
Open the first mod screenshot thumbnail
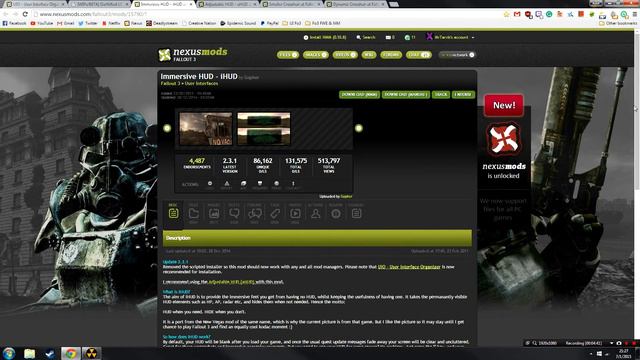pyautogui.click(x=206, y=129)
